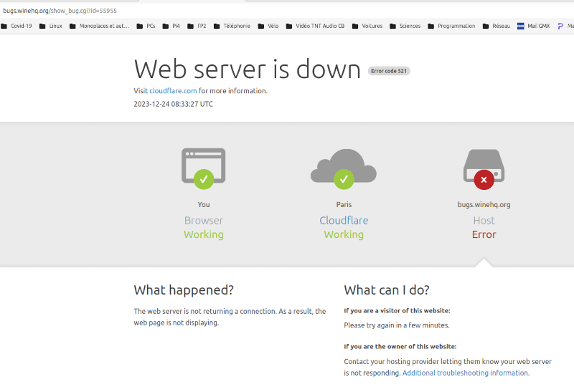Expand the Vidéo TNT Audio CB folder
The width and height of the screenshot is (574, 392).
pyautogui.click(x=315, y=26)
